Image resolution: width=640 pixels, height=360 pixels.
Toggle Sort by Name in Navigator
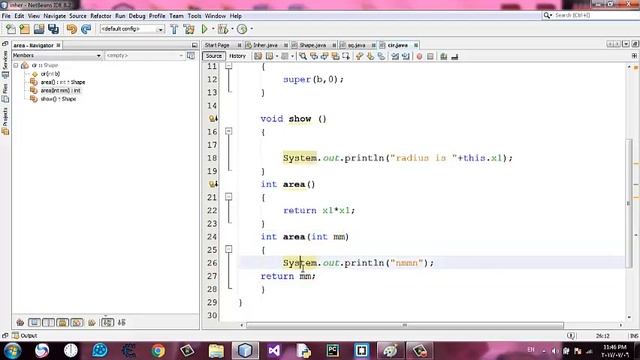[x=107, y=322]
